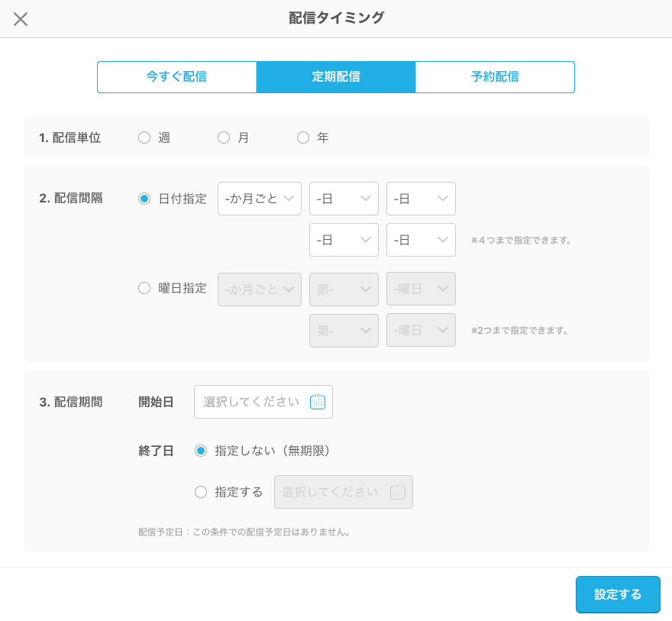The image size is (672, 621).
Task: Click the 開始日 label
Action: (156, 402)
